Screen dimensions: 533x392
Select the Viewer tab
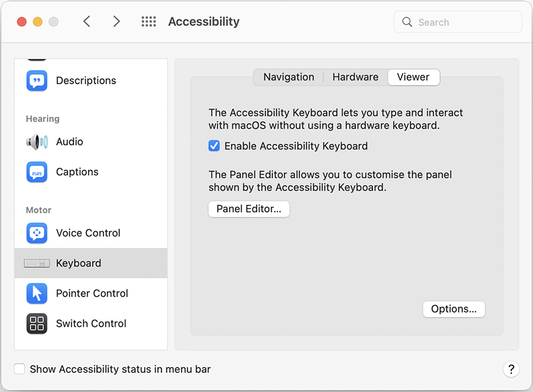click(x=413, y=77)
